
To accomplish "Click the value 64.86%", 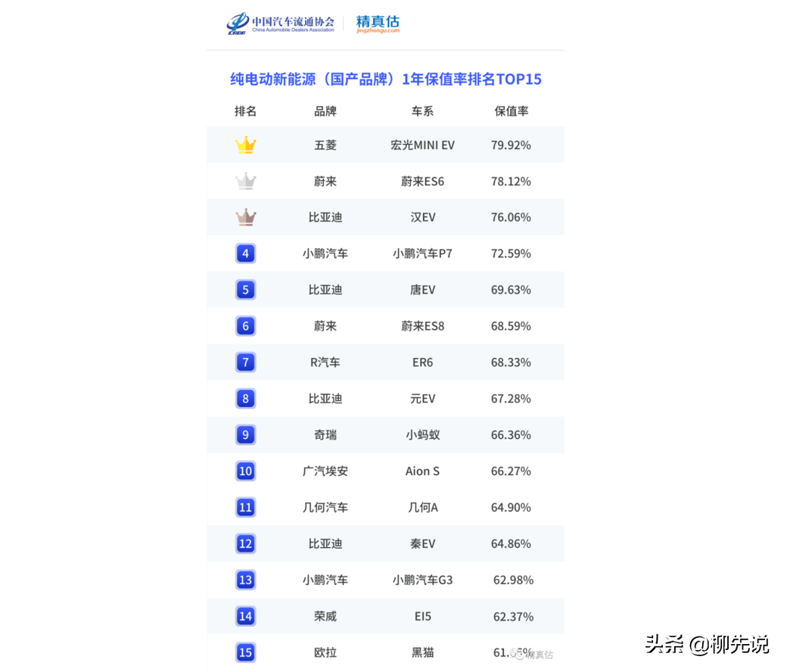I will pos(511,543).
